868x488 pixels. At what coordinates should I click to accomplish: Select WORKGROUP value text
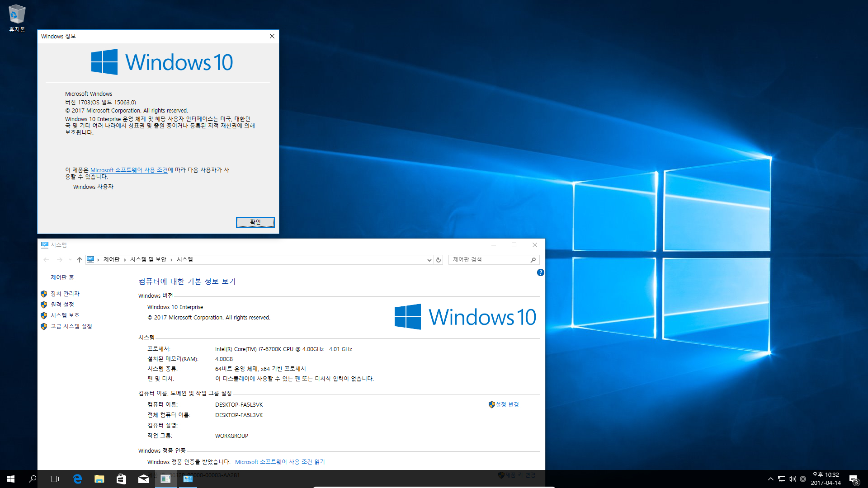tap(231, 436)
